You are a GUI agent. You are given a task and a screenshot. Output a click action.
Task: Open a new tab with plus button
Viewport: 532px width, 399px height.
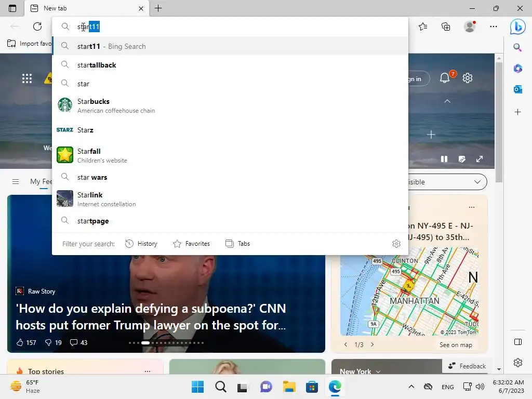pyautogui.click(x=158, y=8)
